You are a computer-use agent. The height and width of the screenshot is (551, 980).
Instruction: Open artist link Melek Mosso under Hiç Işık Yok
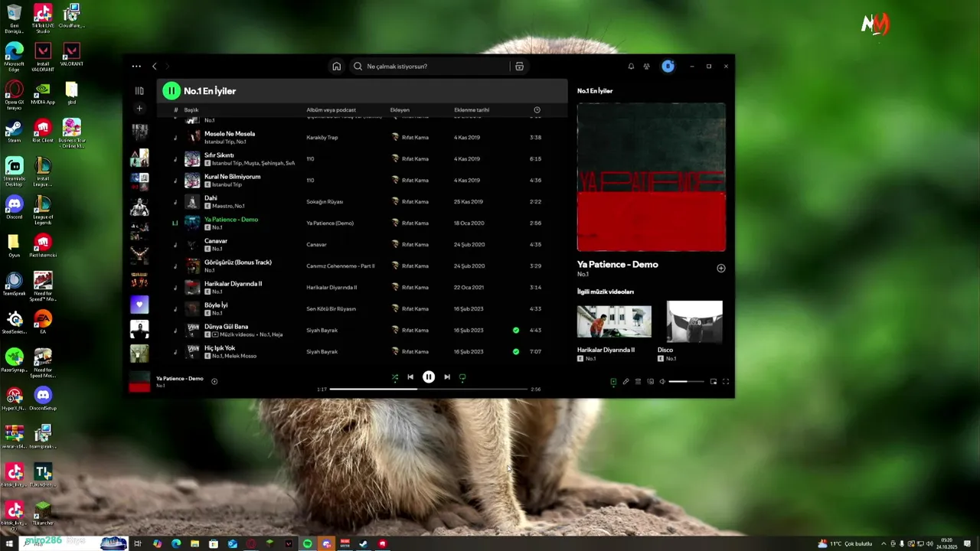243,357
